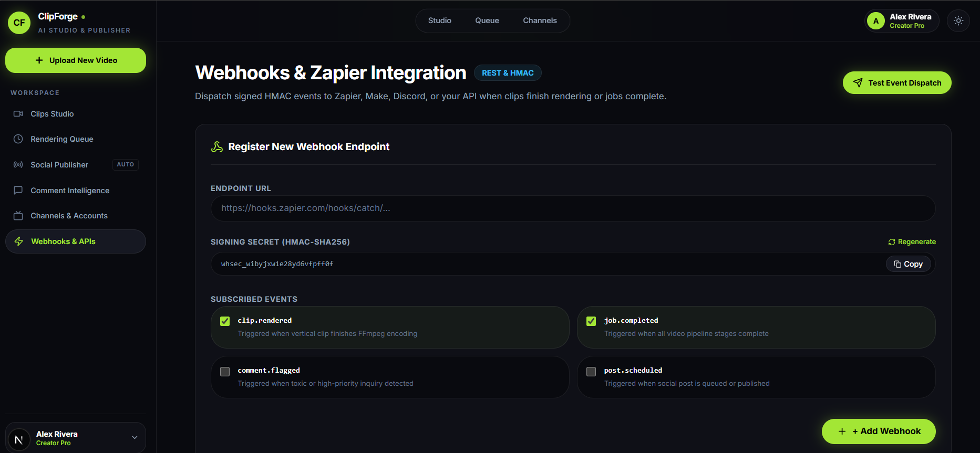Click the Register New Webhook Endpoint heading
Screen dimensions: 980x453
[x=309, y=147]
